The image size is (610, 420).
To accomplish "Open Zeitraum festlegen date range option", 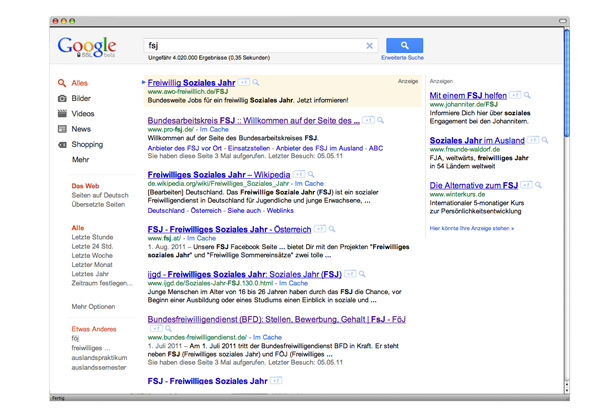I will [x=100, y=284].
